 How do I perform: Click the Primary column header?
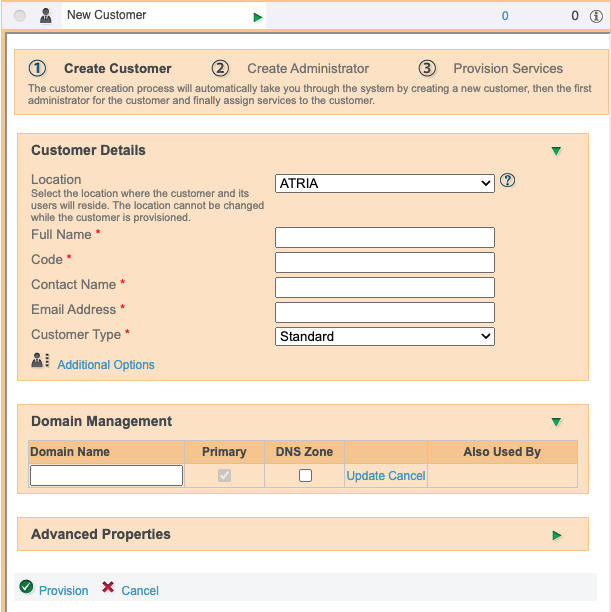[x=224, y=452]
